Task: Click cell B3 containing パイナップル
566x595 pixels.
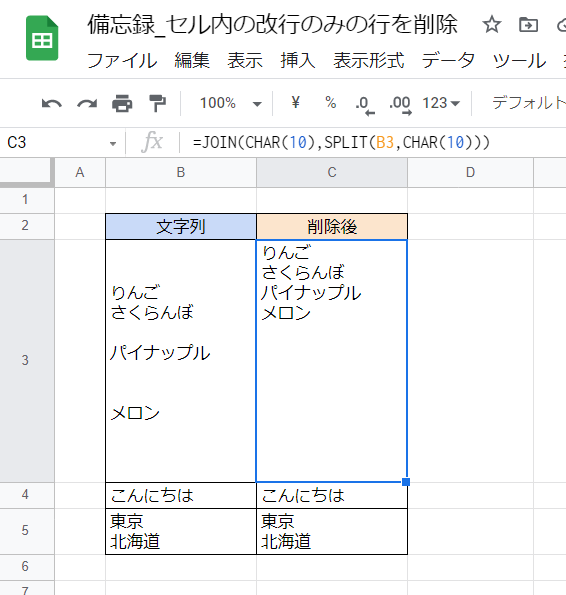Action: 181,361
